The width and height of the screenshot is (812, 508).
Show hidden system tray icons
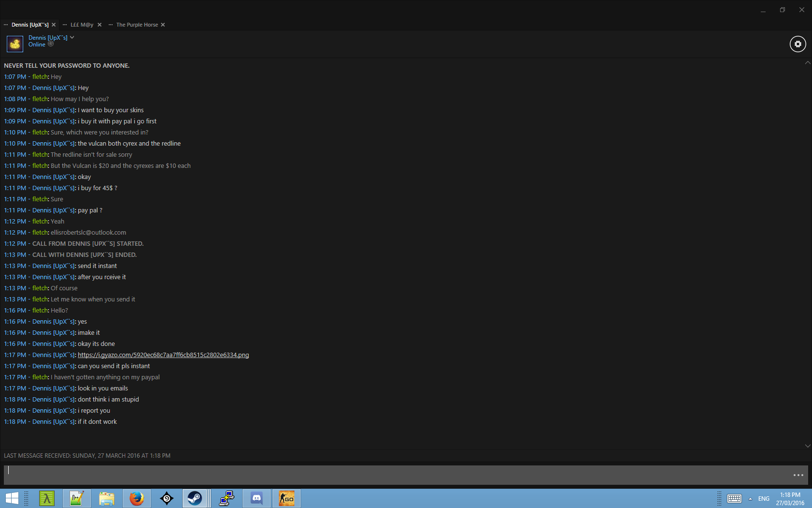point(750,499)
